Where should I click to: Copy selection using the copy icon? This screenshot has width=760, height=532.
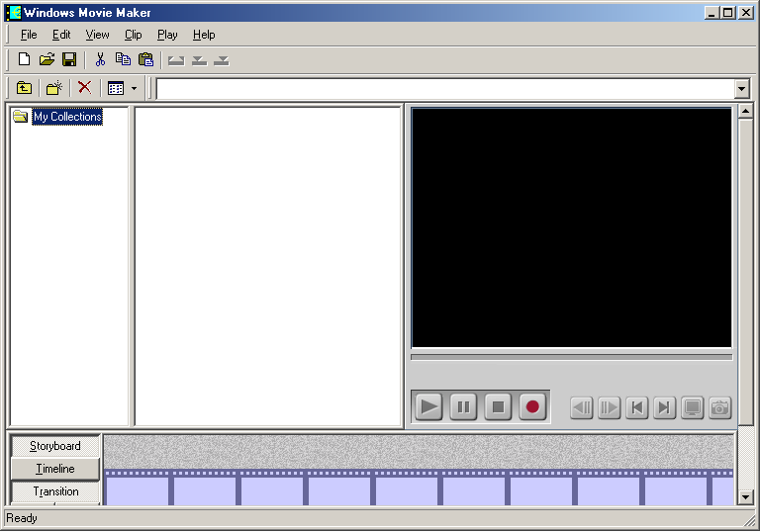123,59
